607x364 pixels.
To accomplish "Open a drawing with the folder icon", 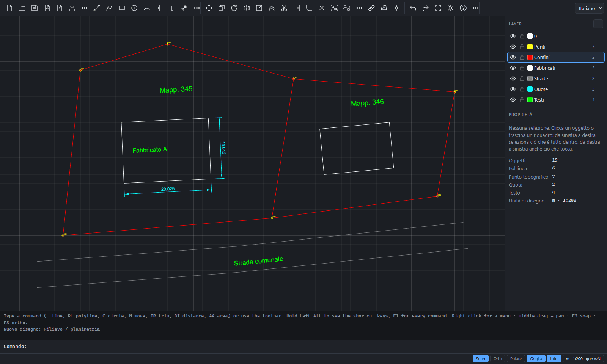I will 22,8.
